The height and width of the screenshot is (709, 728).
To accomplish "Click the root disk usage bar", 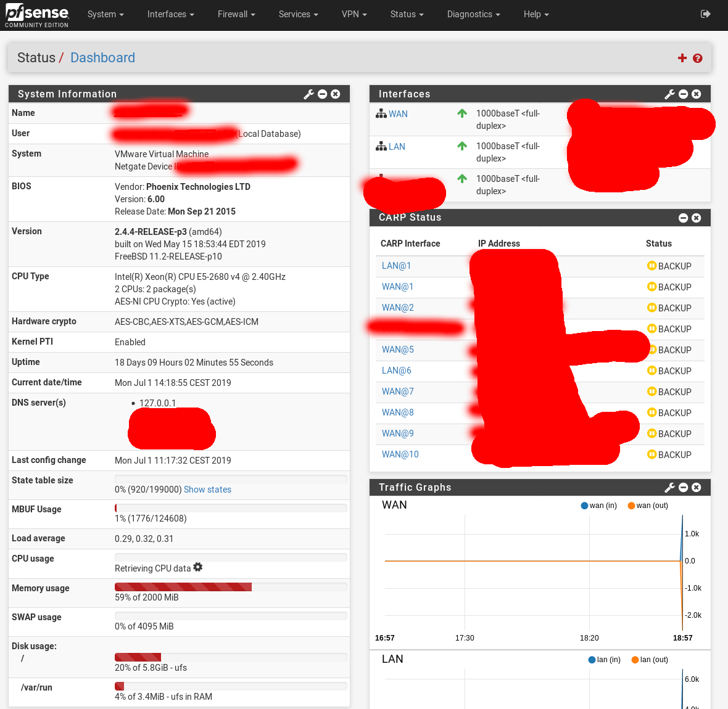I will click(x=231, y=657).
